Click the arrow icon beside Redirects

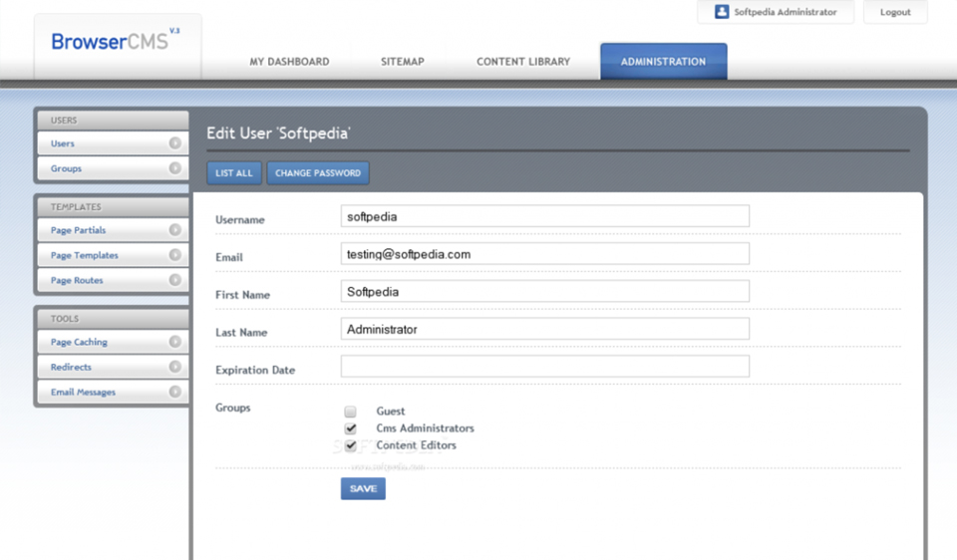click(175, 367)
